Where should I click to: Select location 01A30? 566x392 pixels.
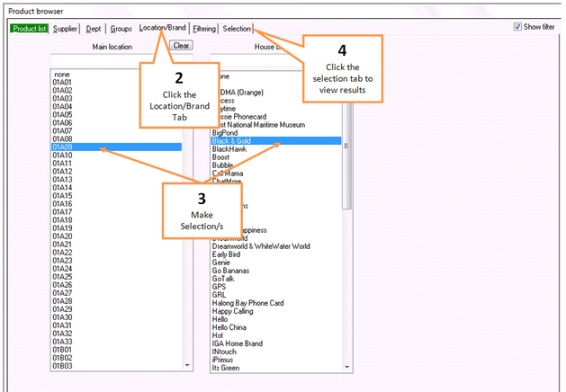pyautogui.click(x=116, y=317)
